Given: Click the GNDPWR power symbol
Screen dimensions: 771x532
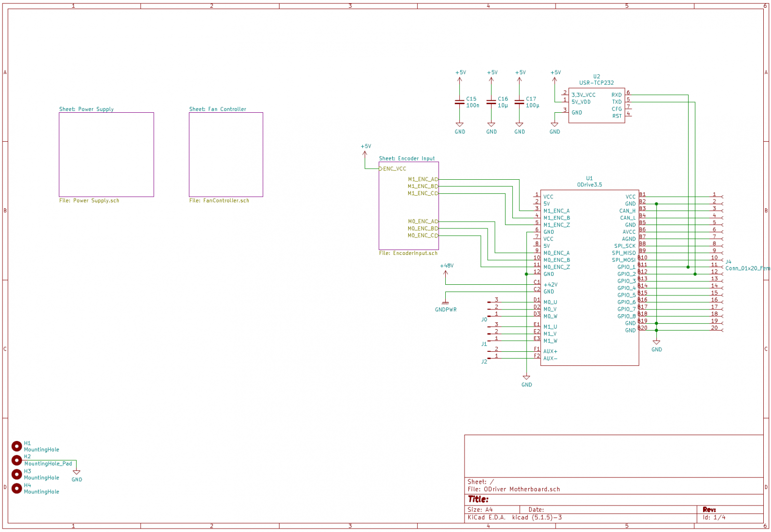Looking at the screenshot, I should [x=445, y=304].
